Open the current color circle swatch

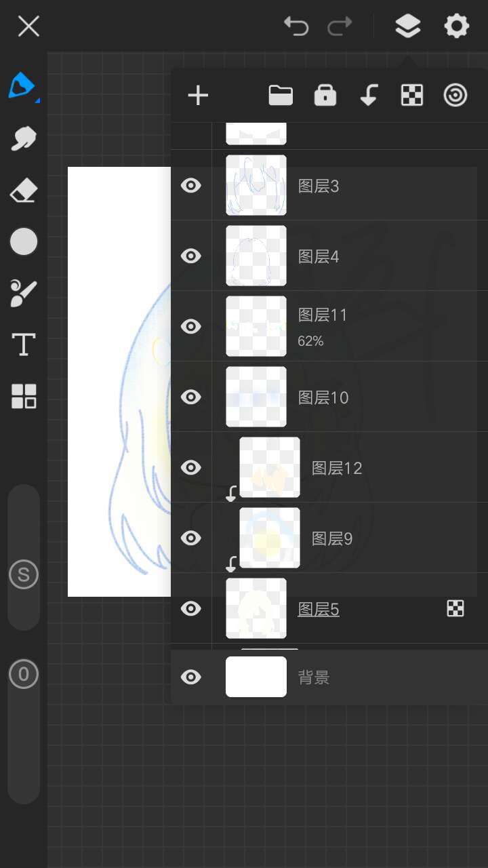pos(24,241)
